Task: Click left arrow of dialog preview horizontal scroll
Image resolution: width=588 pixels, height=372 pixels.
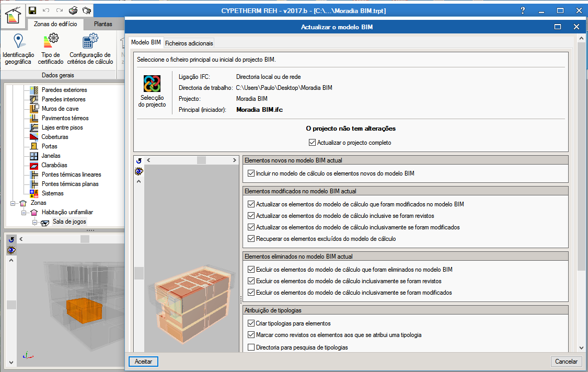Action: [x=149, y=160]
